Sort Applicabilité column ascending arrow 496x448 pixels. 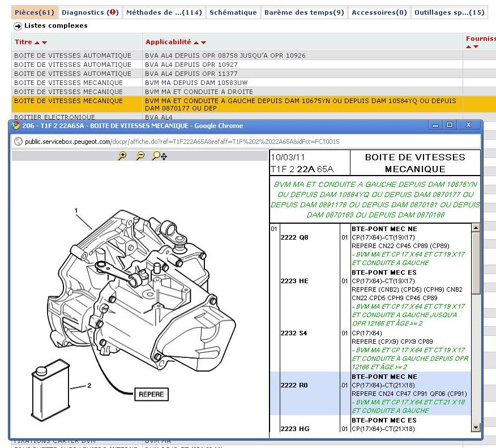(x=196, y=42)
